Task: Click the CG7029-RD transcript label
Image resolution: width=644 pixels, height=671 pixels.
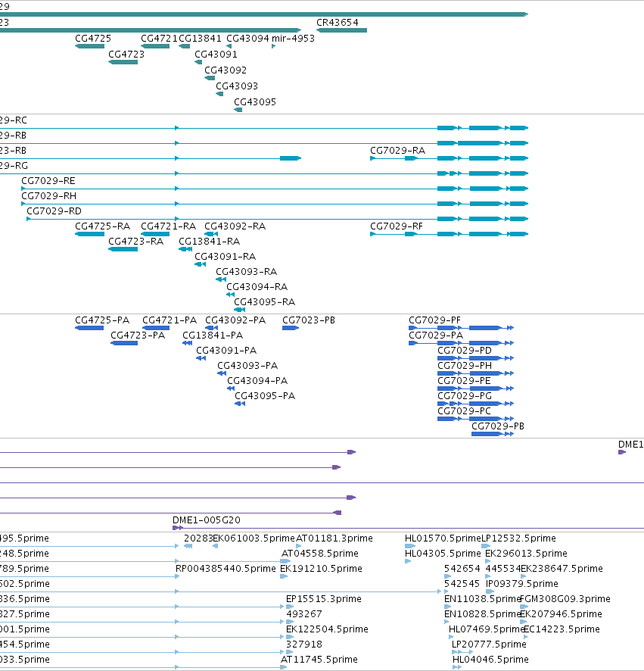Action: [54, 211]
